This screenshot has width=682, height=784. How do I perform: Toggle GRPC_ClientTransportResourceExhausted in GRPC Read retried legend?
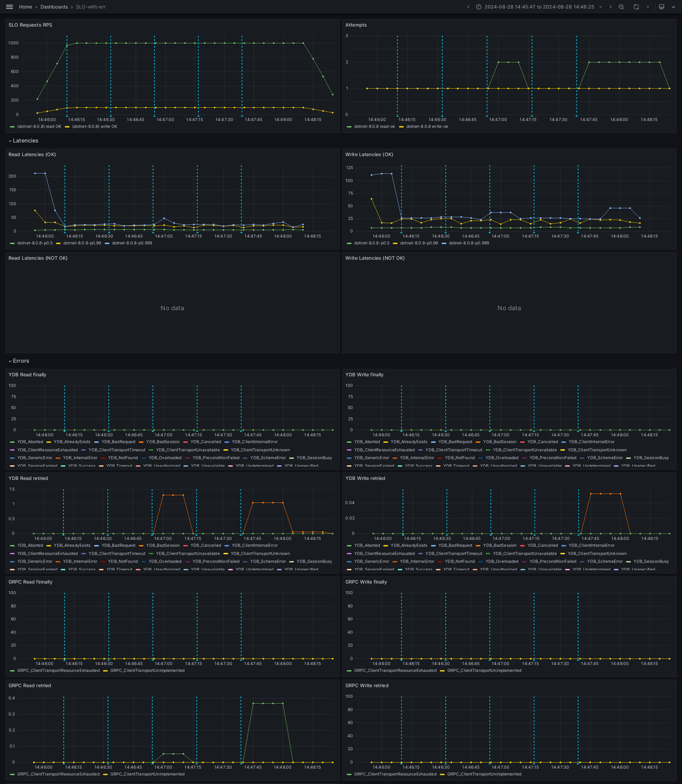58,774
